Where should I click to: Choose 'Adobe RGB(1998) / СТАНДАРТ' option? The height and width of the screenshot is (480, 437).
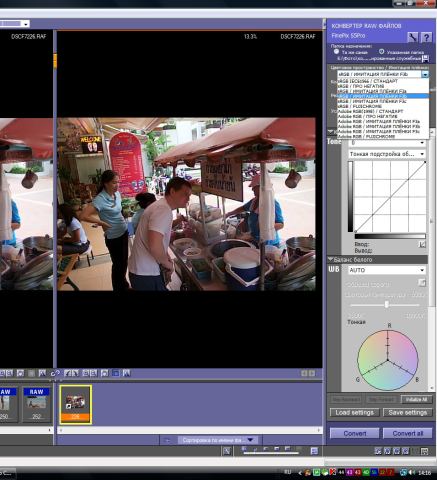[x=383, y=111]
